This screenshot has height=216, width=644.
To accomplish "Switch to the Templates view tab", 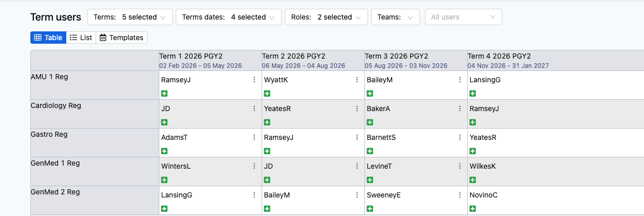I will click(121, 38).
